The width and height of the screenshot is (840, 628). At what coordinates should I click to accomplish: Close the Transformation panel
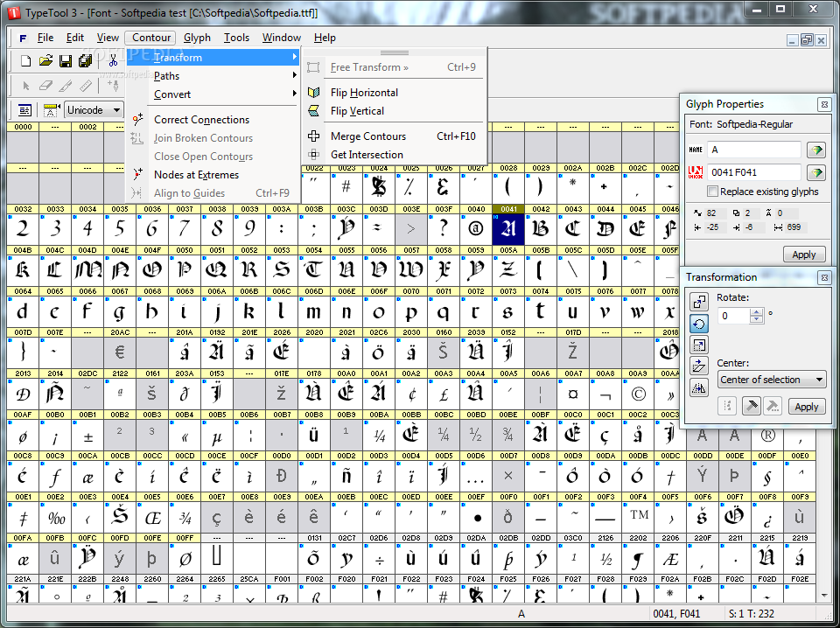click(824, 277)
